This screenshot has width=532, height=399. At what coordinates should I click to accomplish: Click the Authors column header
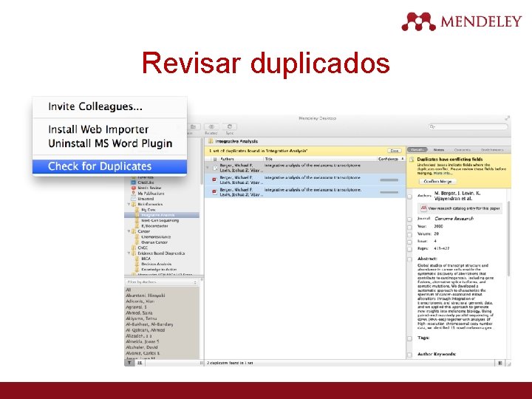pyautogui.click(x=241, y=158)
